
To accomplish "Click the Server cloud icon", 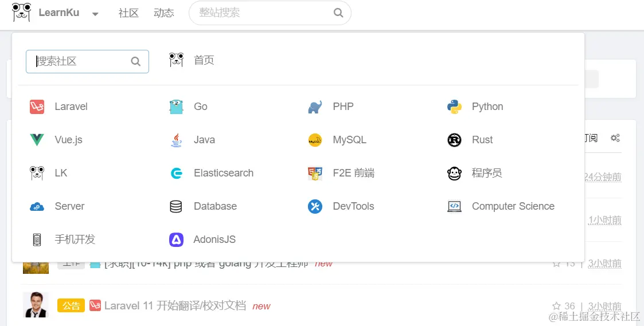I will click(x=37, y=206).
